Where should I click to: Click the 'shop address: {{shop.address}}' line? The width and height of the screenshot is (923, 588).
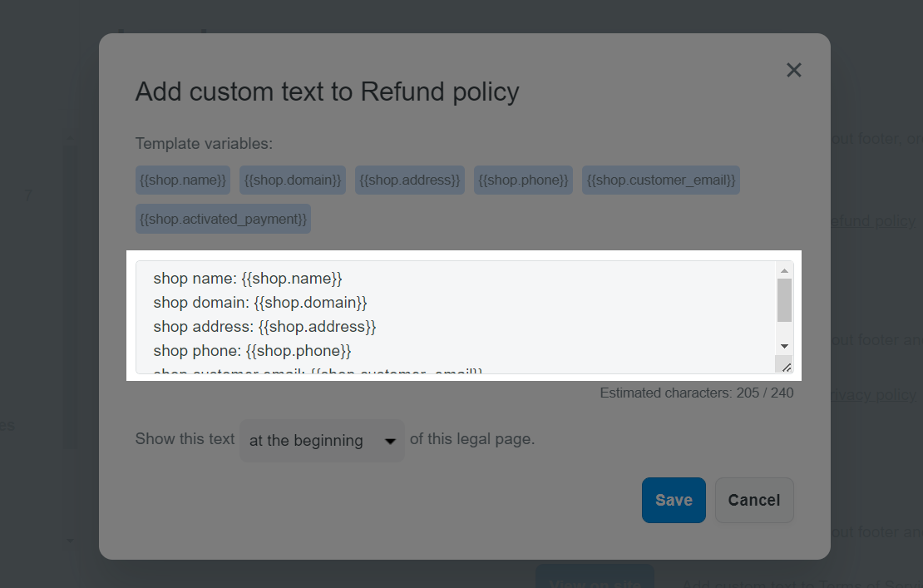[264, 327]
